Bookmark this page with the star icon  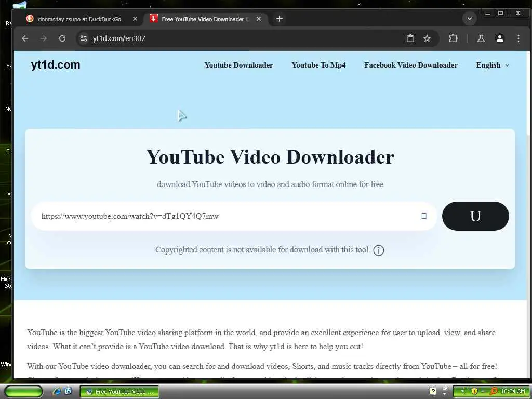(427, 38)
